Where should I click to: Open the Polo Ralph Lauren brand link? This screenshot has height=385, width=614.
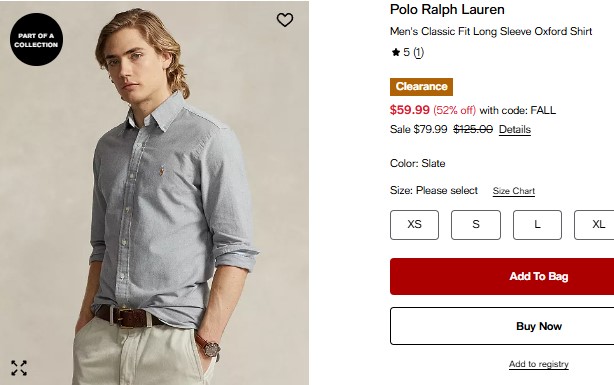447,9
